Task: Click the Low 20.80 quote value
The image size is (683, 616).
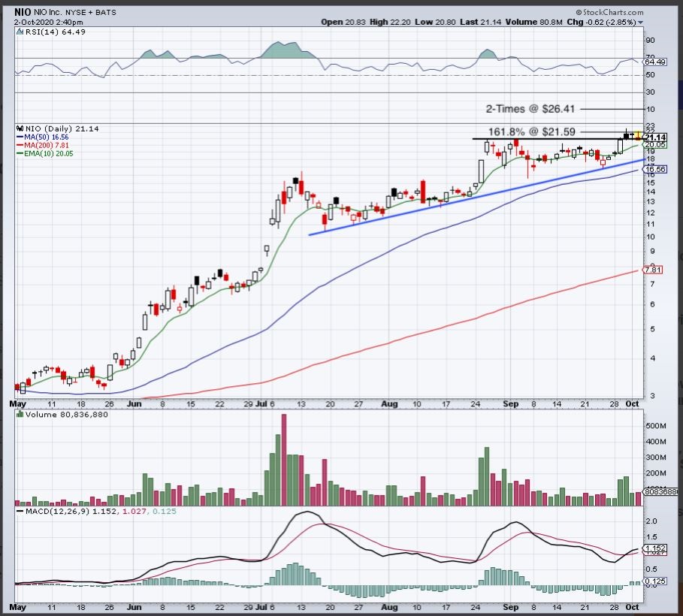Action: [x=435, y=23]
